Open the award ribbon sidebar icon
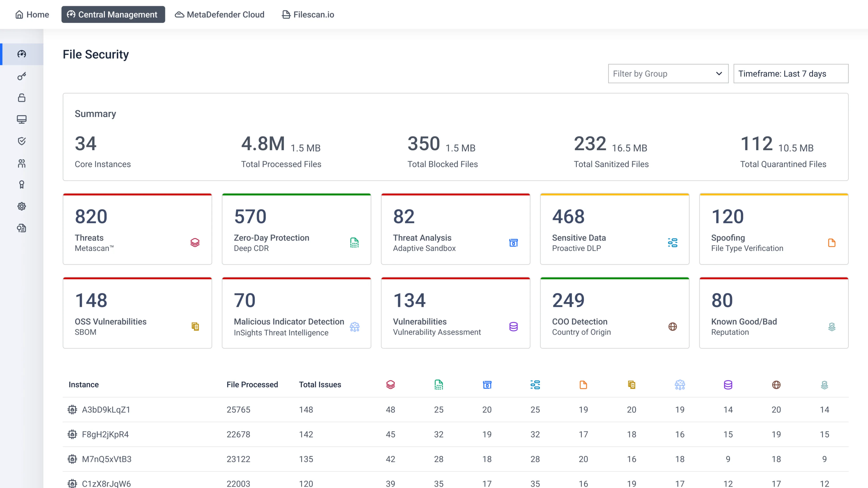868x488 pixels. tap(22, 185)
